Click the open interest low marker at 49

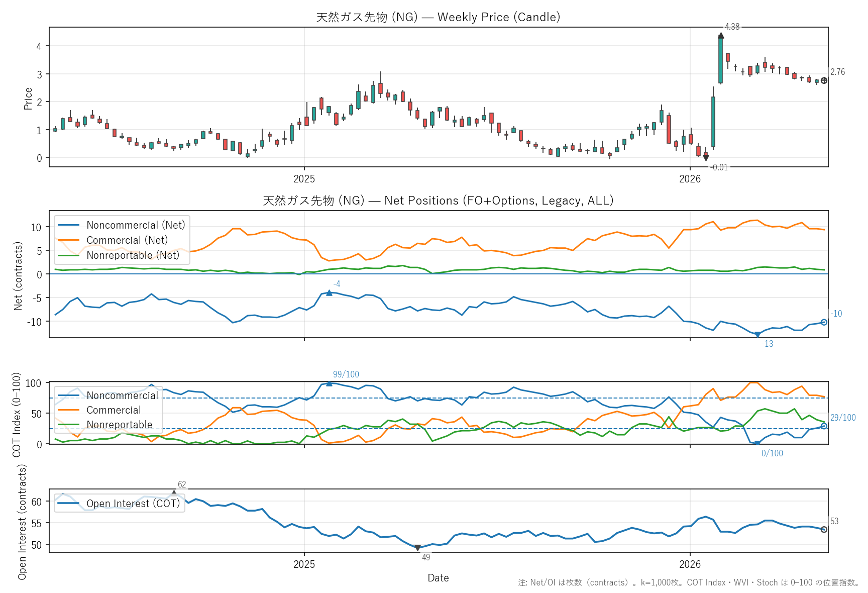coord(417,548)
